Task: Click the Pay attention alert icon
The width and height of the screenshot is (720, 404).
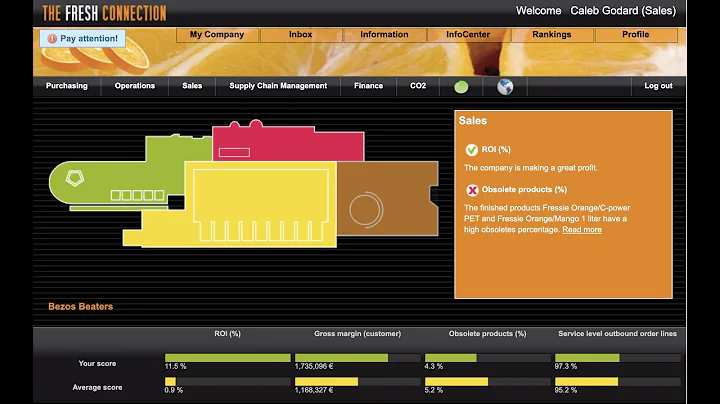Action: coord(52,39)
